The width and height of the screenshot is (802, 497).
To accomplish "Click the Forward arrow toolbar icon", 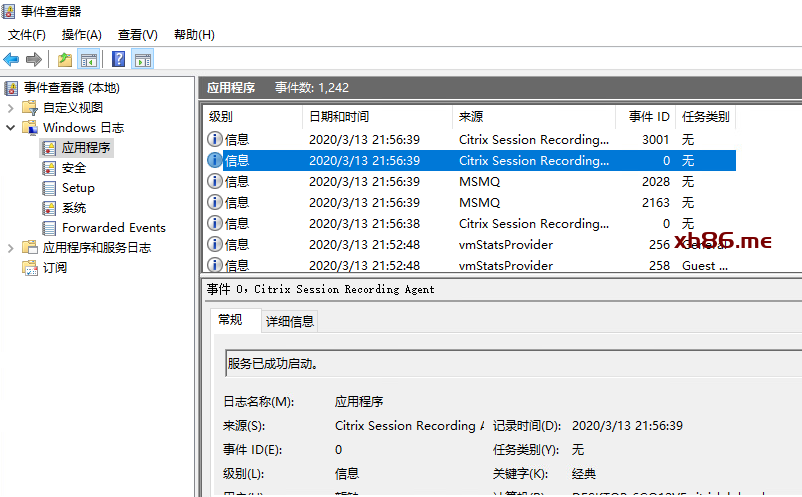I will click(34, 59).
